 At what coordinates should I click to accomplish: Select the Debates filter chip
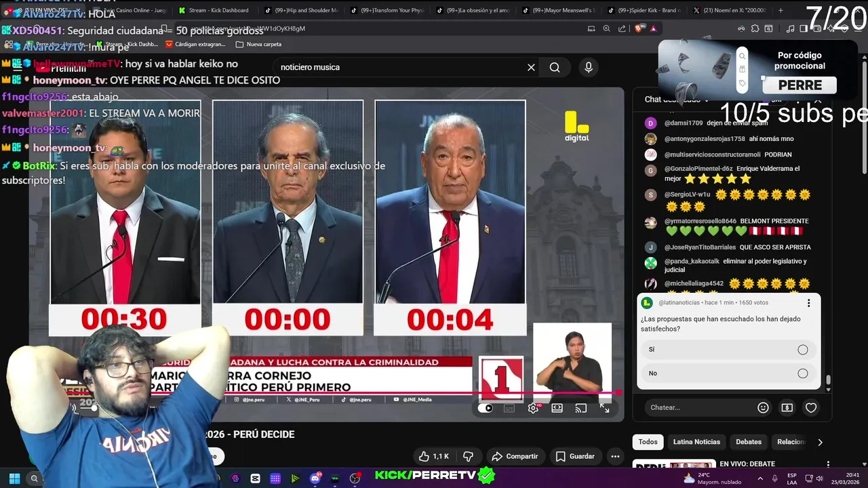click(749, 442)
